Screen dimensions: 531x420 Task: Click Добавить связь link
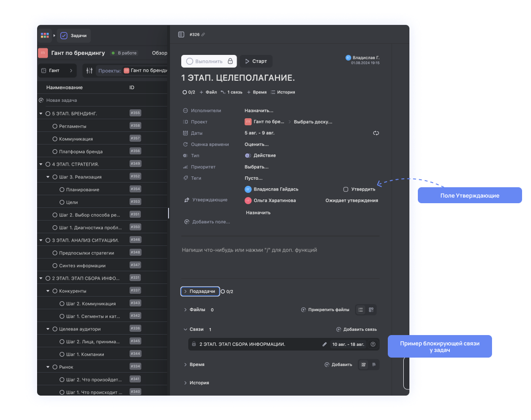[356, 329]
